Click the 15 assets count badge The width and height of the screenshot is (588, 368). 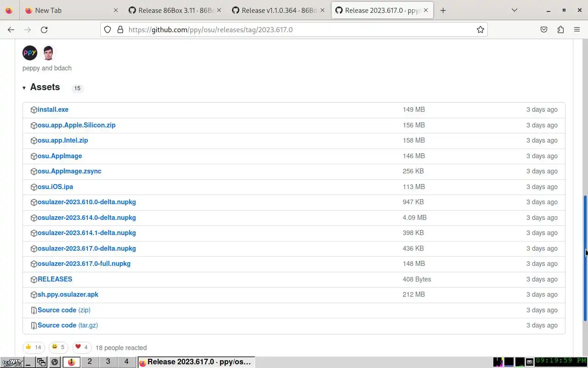point(77,88)
